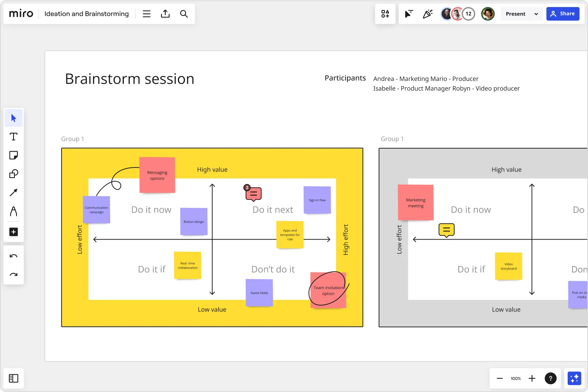588x392 pixels.
Task: Search the board with magnifier icon
Action: (184, 14)
